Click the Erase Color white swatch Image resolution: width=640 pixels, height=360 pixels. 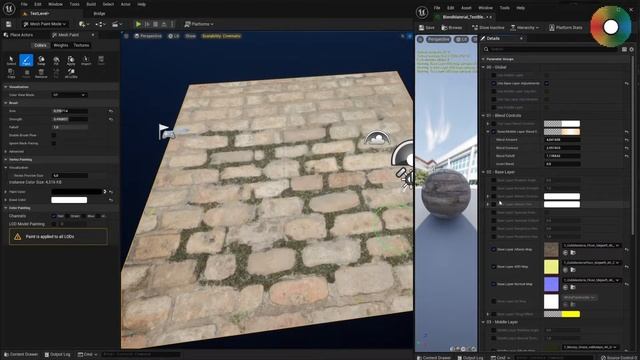coord(69,200)
